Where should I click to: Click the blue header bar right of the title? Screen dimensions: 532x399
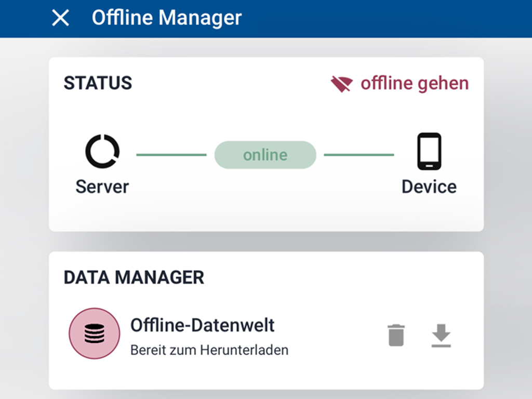tap(390, 18)
